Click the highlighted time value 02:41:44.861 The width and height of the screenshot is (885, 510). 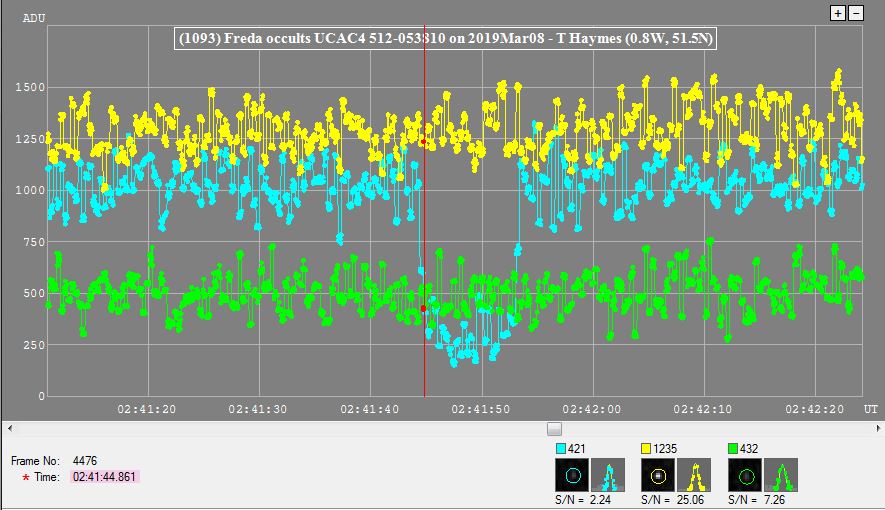coord(105,478)
